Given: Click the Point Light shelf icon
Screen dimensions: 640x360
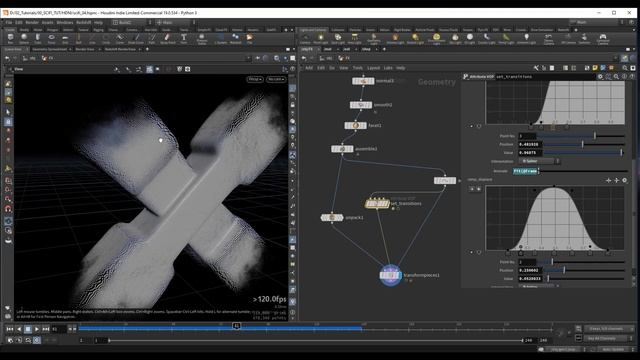Looking at the screenshot, I should click(320, 39).
